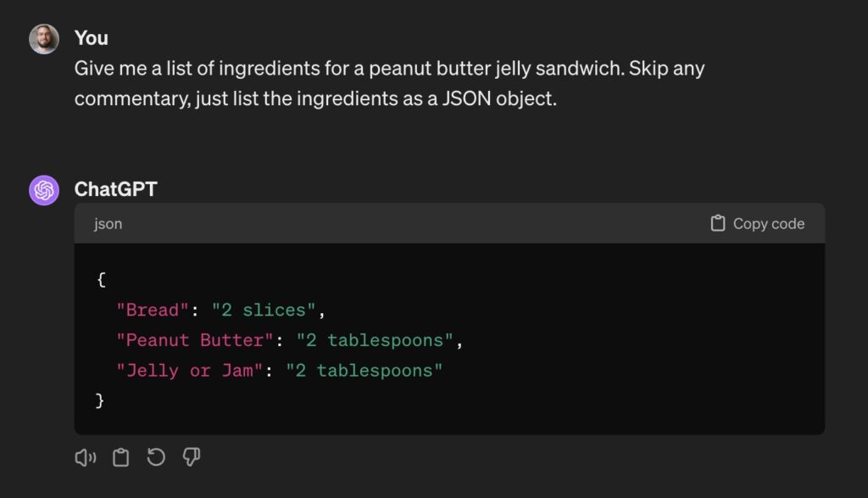
Task: Click the ChatGPT purple logo avatar
Action: pyautogui.click(x=44, y=190)
